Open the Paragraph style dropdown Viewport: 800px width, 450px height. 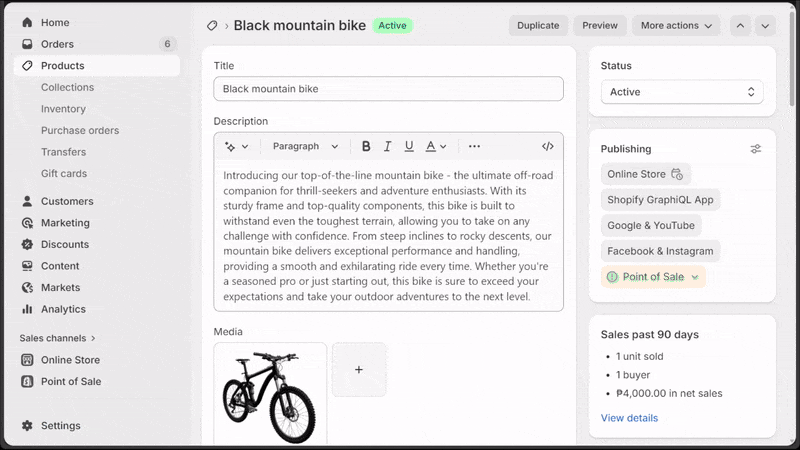point(305,146)
